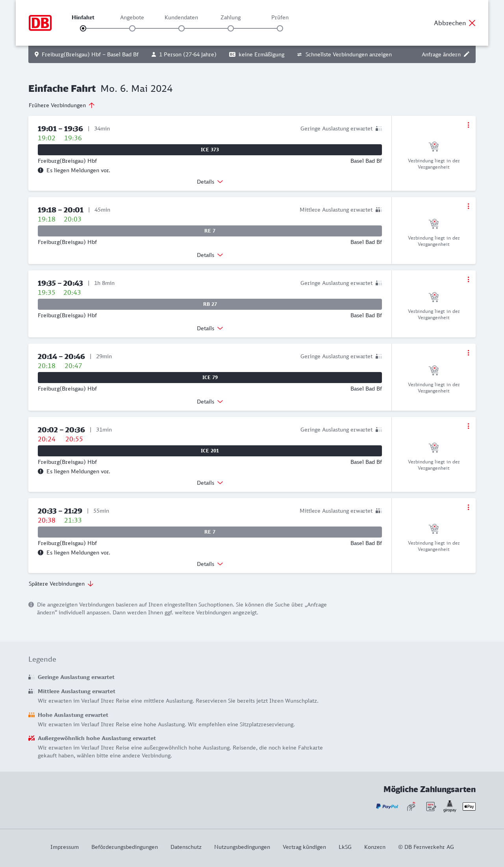Click the ICE 201 train bar
This screenshot has height=867, width=504.
pyautogui.click(x=210, y=451)
